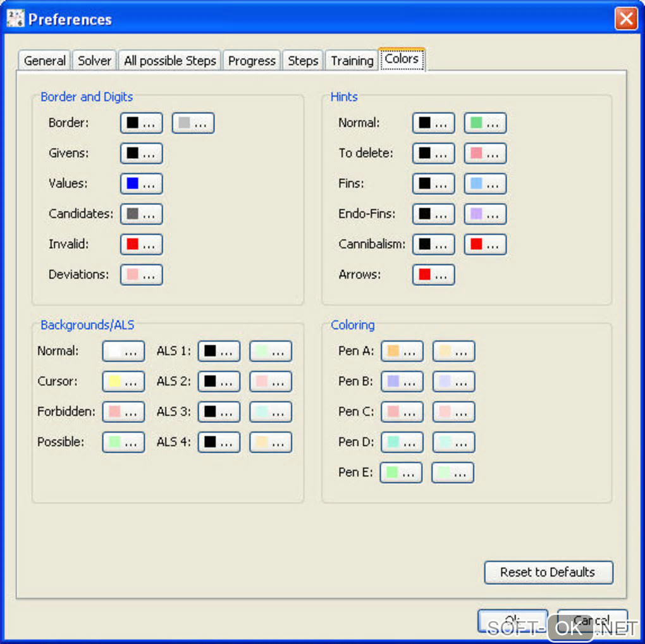Edit Pen B light lavender color
This screenshot has height=644, width=645.
[x=454, y=381]
